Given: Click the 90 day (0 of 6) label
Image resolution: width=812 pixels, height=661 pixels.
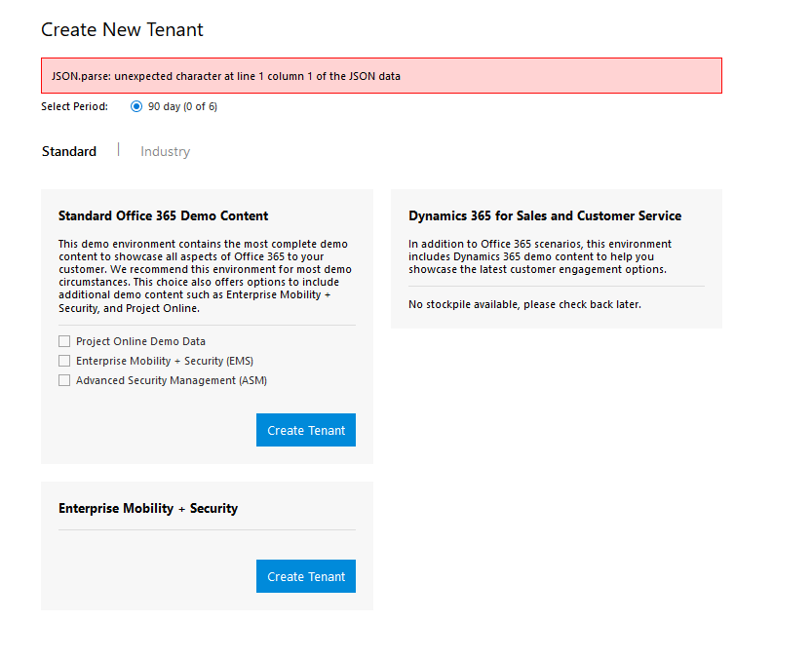Looking at the screenshot, I should (183, 106).
